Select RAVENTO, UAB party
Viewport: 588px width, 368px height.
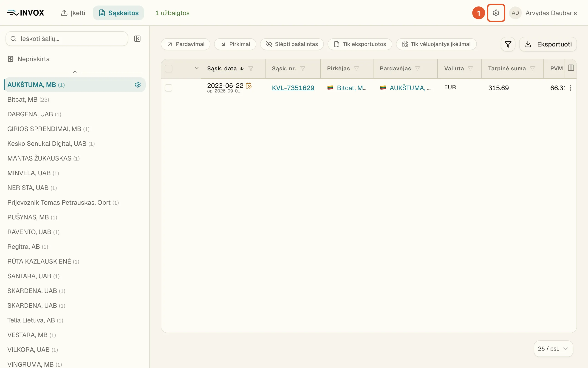pyautogui.click(x=75, y=232)
